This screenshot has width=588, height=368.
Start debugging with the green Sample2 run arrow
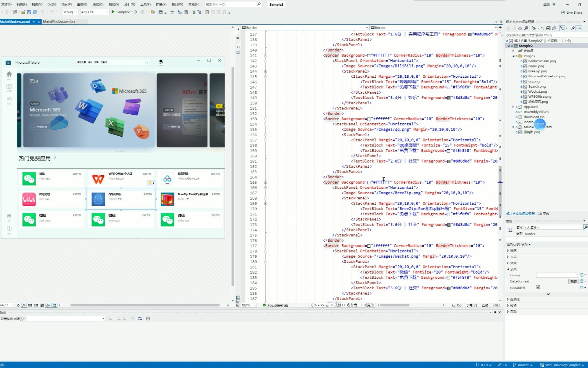click(x=113, y=12)
